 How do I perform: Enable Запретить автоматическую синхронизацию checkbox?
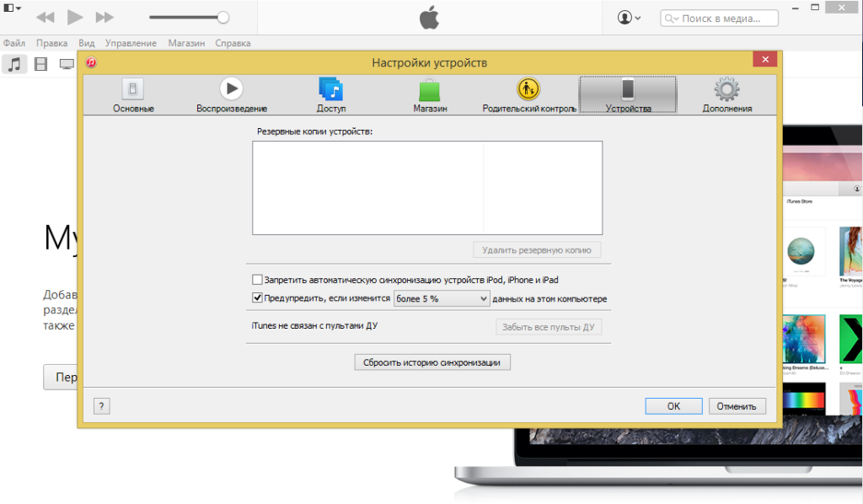coord(258,280)
